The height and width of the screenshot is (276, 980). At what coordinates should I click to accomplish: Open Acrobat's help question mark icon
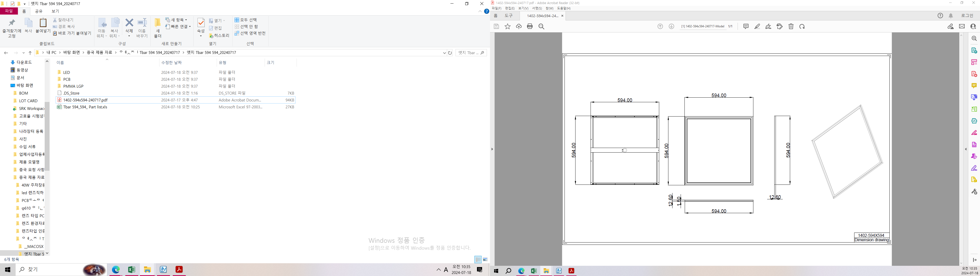[940, 16]
